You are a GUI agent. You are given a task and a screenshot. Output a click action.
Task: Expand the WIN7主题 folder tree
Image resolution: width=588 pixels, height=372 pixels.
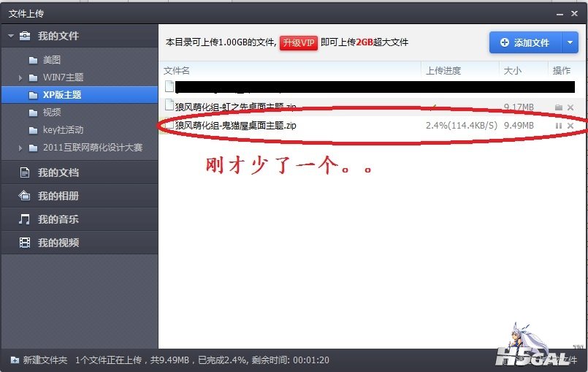pyautogui.click(x=20, y=77)
